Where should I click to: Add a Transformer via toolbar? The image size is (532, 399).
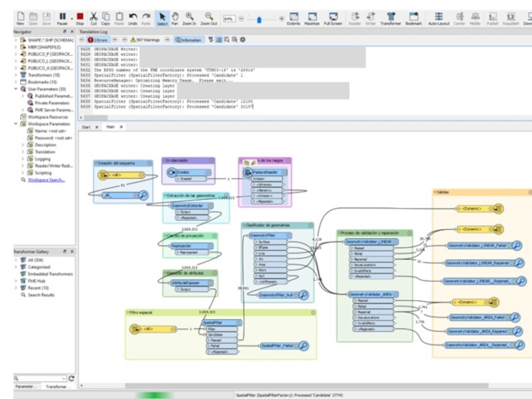pyautogui.click(x=390, y=18)
